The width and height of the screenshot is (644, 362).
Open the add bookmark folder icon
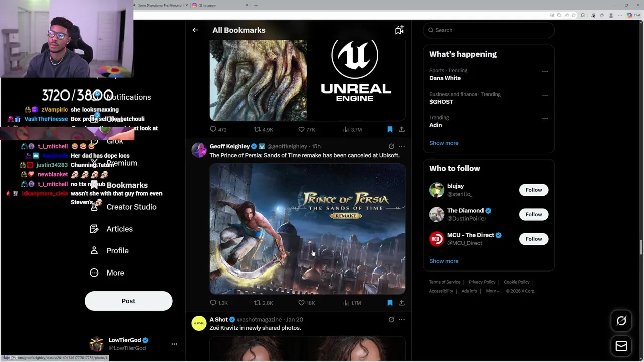[x=399, y=30]
